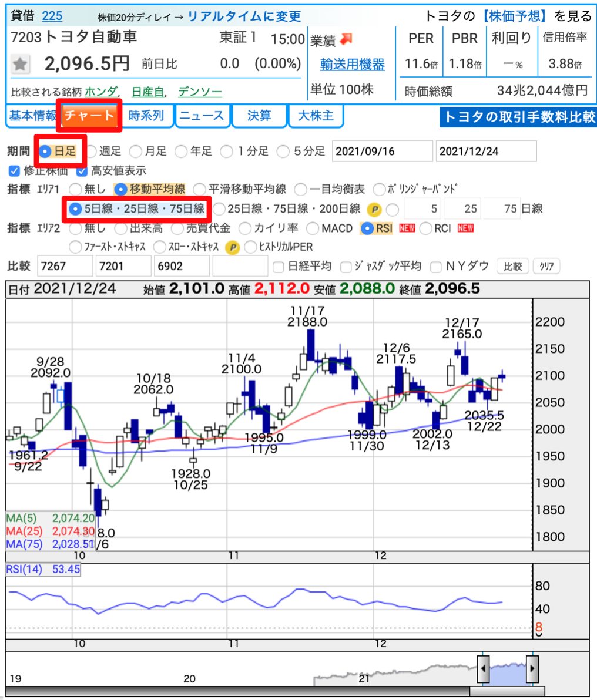597x700 pixels.
Task: Enable ジャスダック平均 comparison checkbox
Action: [346, 267]
